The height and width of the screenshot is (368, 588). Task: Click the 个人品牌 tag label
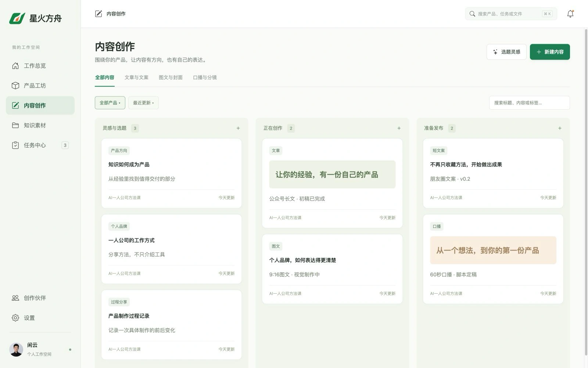(119, 226)
